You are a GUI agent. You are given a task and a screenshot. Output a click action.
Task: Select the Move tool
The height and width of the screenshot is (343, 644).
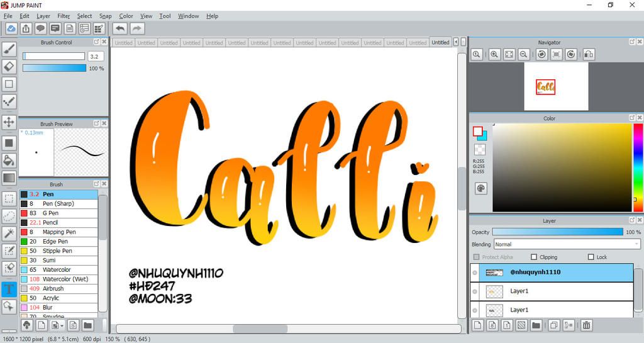point(9,122)
